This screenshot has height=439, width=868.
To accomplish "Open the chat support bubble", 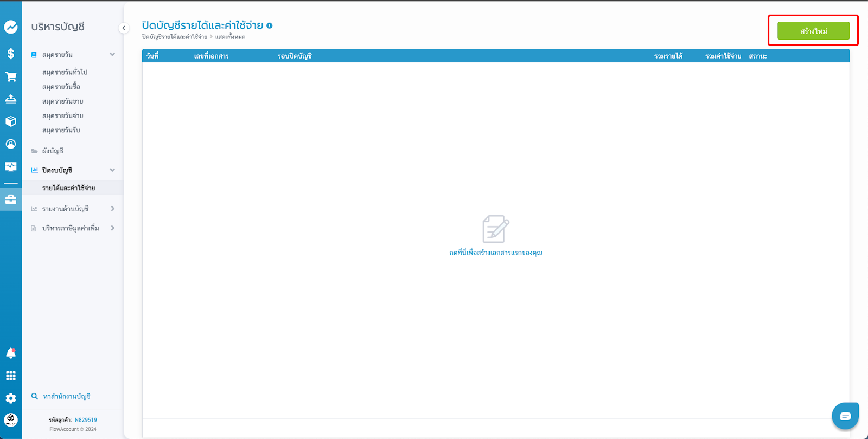I will [845, 416].
